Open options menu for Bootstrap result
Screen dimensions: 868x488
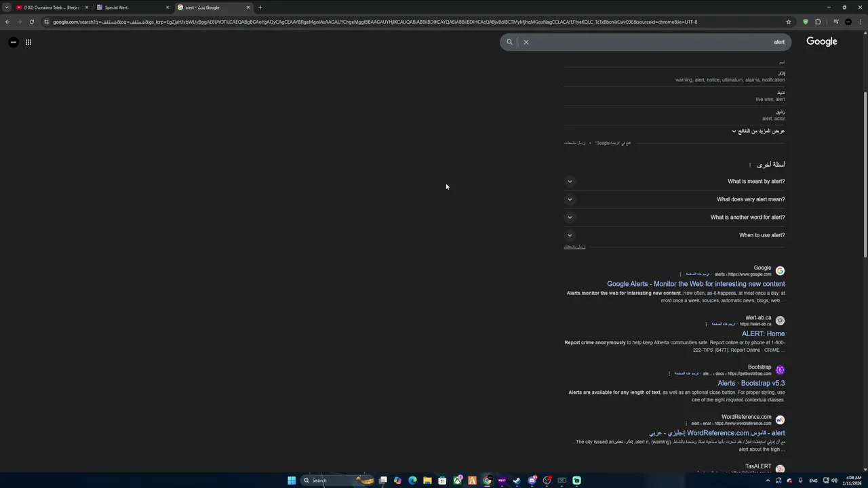tap(669, 373)
